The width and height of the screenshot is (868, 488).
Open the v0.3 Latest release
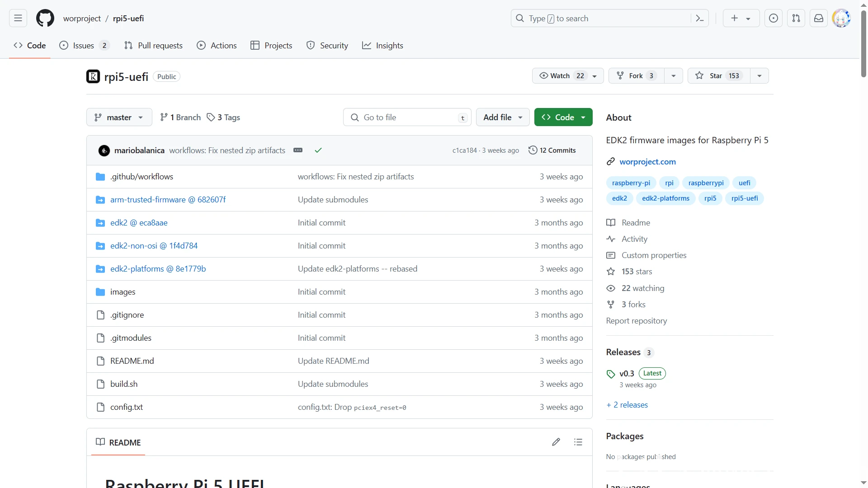[642, 374]
